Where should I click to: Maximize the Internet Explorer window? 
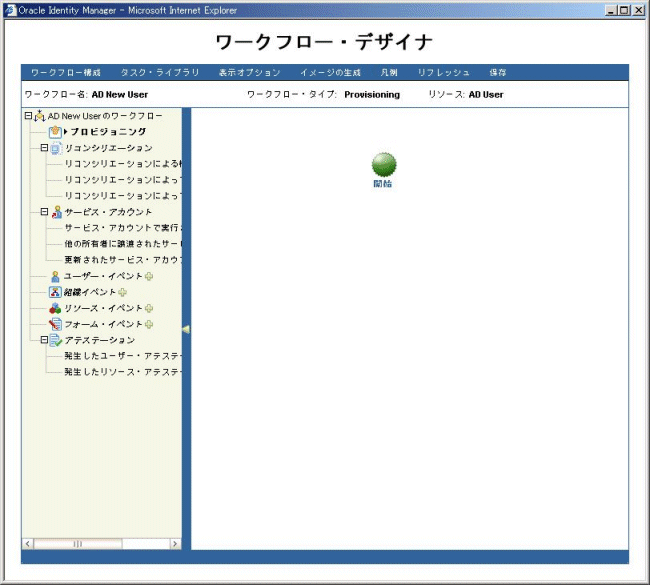[x=625, y=10]
